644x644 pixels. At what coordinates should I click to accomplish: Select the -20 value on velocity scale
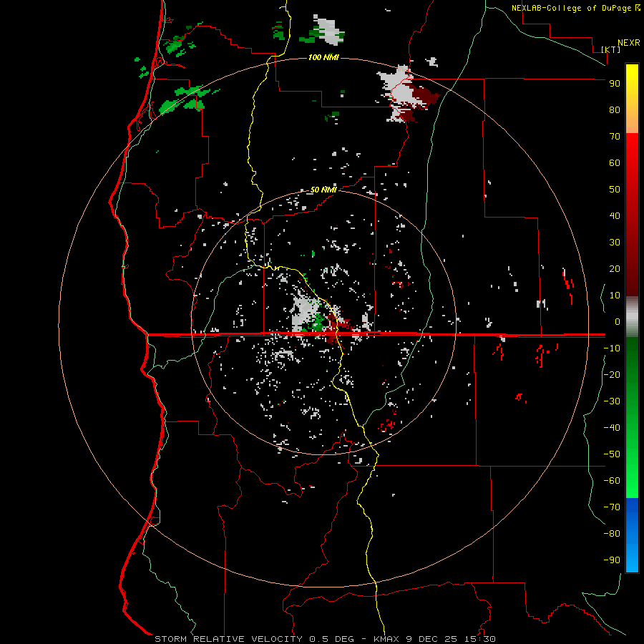[612, 374]
